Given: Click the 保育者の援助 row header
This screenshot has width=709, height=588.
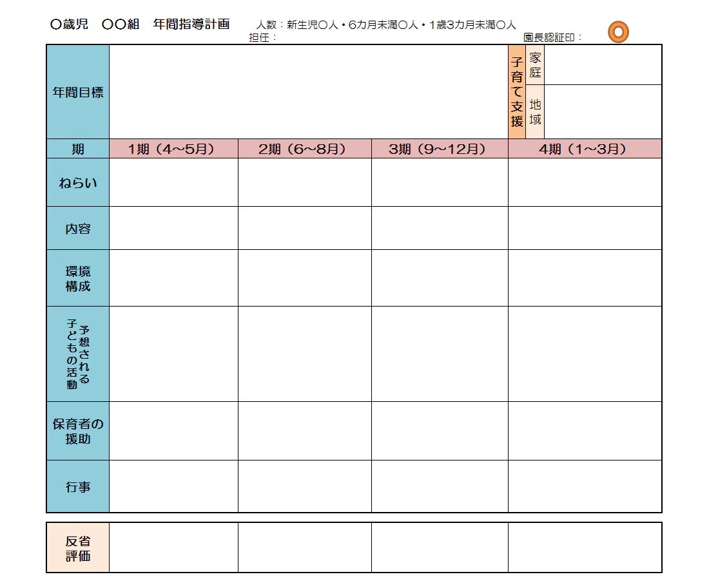Looking at the screenshot, I should click(78, 431).
